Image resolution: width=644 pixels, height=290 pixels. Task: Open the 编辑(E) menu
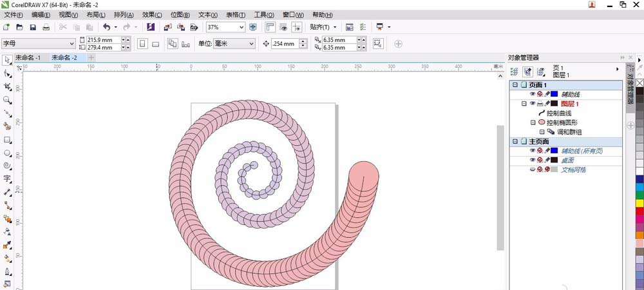[41, 15]
